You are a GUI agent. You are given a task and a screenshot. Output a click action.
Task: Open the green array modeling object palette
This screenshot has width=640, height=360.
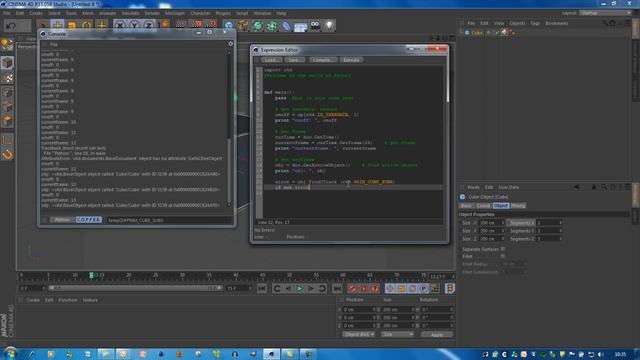tap(272, 26)
